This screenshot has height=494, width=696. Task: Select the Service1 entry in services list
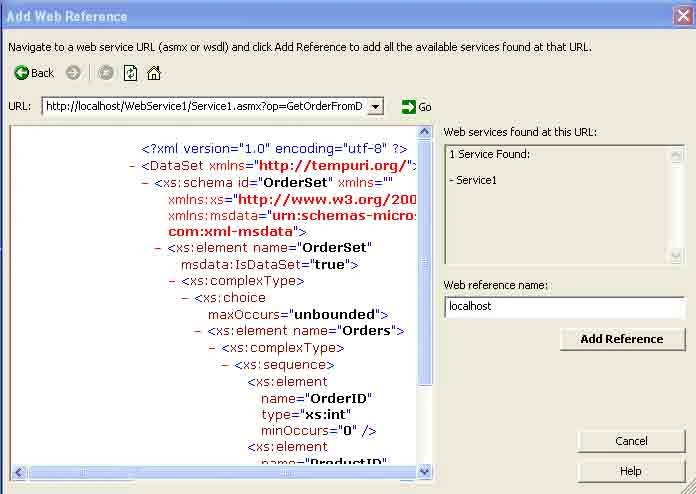click(x=473, y=180)
